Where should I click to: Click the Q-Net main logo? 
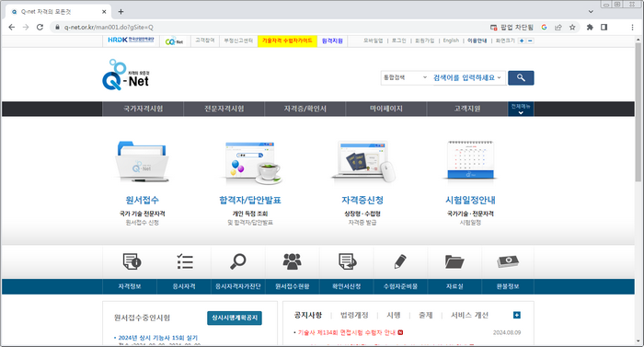pos(126,75)
